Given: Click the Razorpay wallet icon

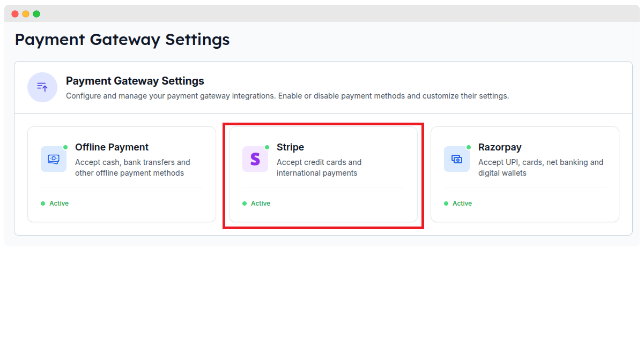Looking at the screenshot, I should tap(457, 159).
